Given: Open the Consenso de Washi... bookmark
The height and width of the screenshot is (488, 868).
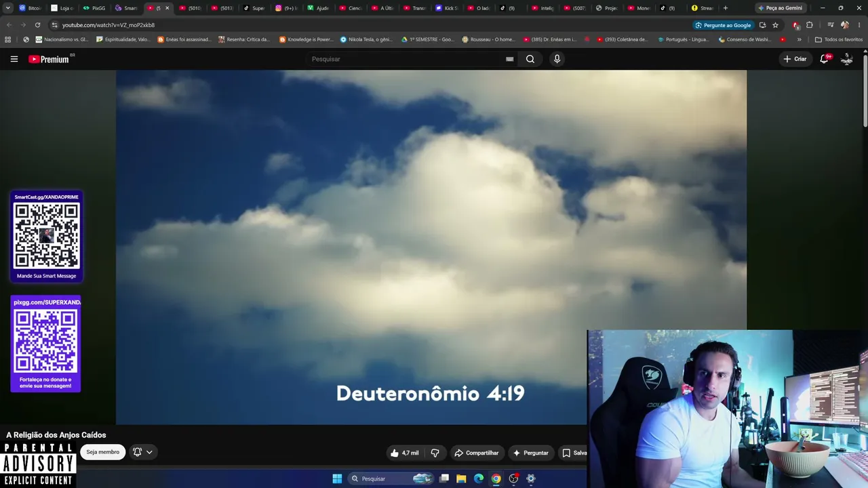Looking at the screenshot, I should pos(745,39).
